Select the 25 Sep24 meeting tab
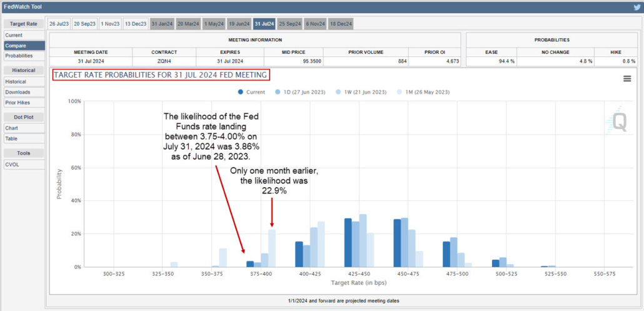 (x=290, y=24)
